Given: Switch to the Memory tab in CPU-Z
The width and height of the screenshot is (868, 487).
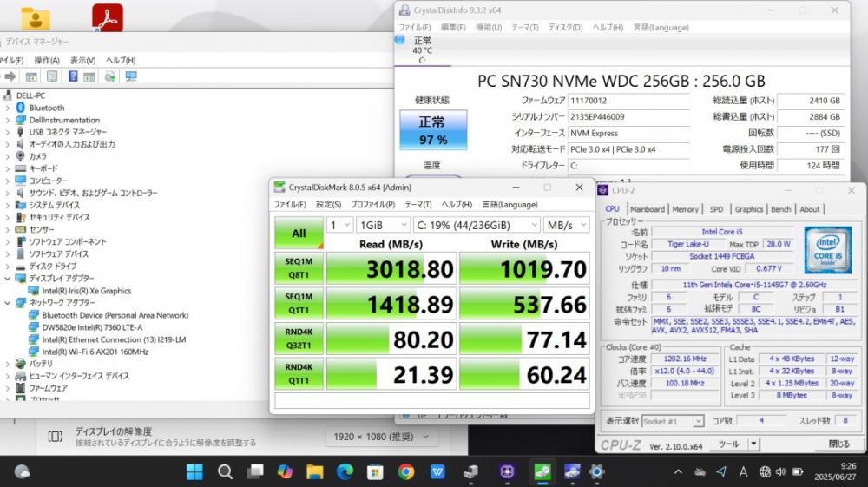Looking at the screenshot, I should (686, 209).
